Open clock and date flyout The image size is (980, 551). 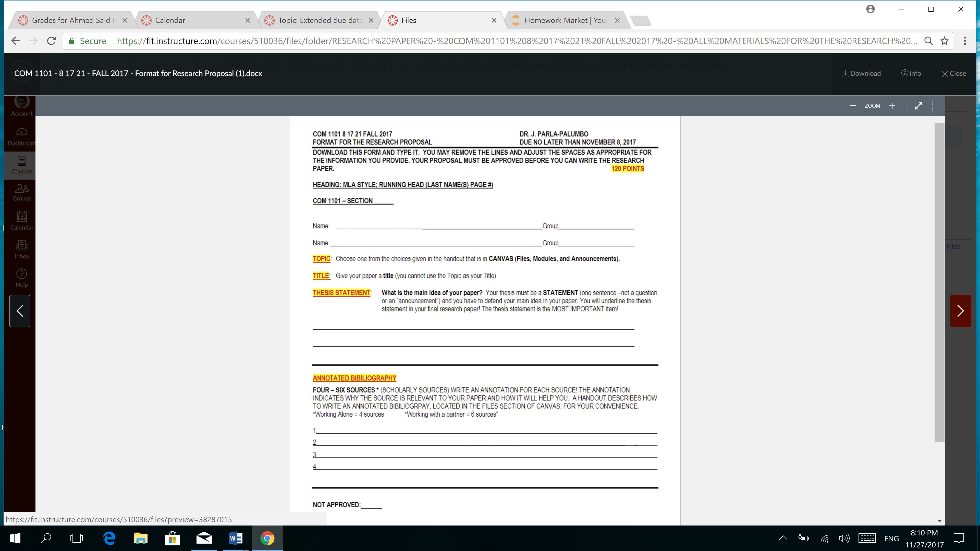coord(924,539)
